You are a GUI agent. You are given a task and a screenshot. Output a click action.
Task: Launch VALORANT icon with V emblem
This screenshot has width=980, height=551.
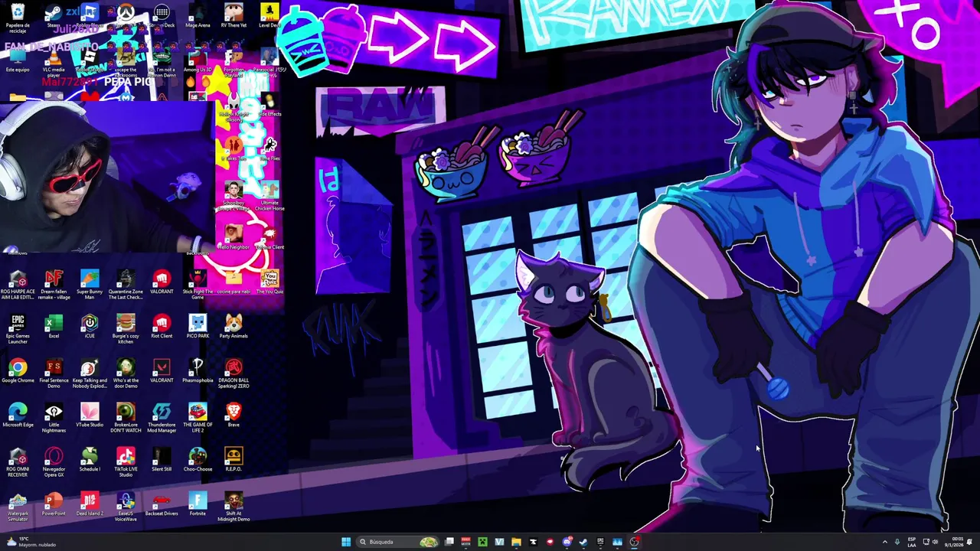tap(162, 372)
